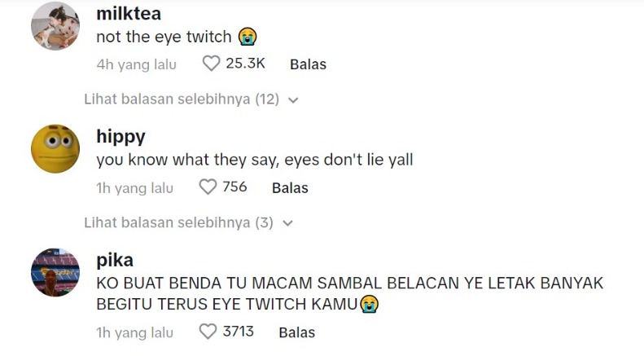This screenshot has height=356, width=644.
Task: Reply to hippy's comment using Balas
Action: [290, 188]
